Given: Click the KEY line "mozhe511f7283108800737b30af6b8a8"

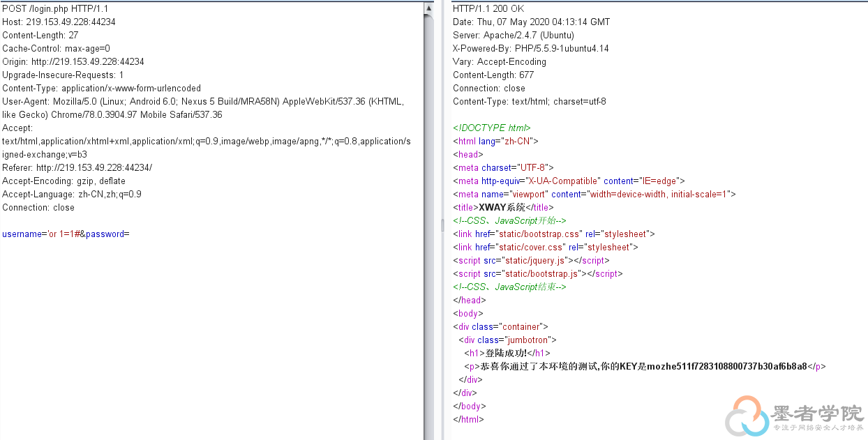Looking at the screenshot, I should (x=645, y=366).
